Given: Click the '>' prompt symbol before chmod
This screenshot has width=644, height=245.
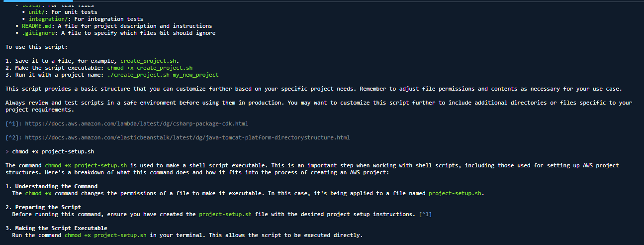Looking at the screenshot, I should 7,151.
